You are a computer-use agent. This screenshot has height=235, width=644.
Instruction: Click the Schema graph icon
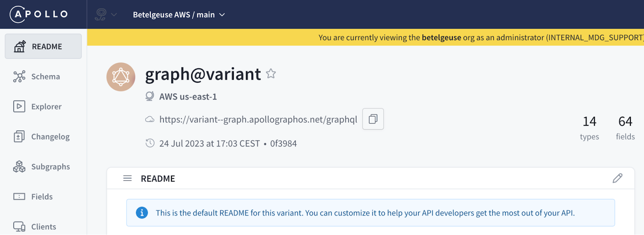click(19, 76)
